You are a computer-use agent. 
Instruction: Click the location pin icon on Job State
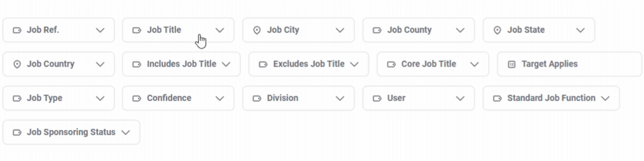pyautogui.click(x=497, y=30)
